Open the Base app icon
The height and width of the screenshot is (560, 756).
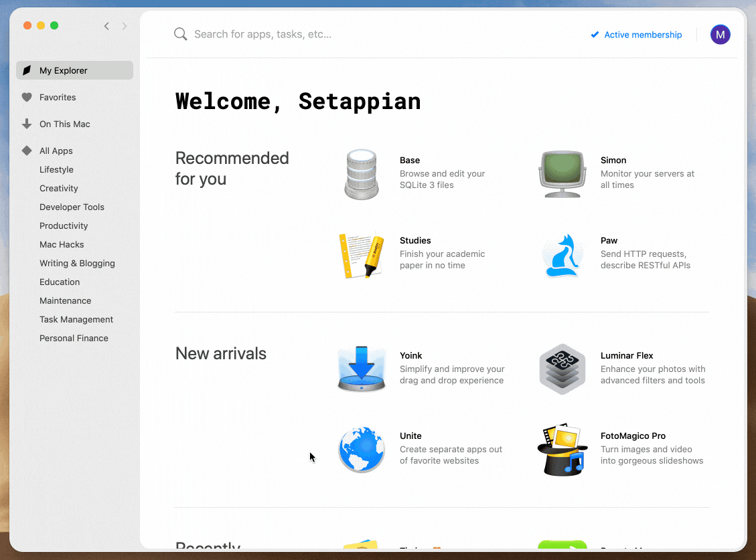tap(361, 174)
